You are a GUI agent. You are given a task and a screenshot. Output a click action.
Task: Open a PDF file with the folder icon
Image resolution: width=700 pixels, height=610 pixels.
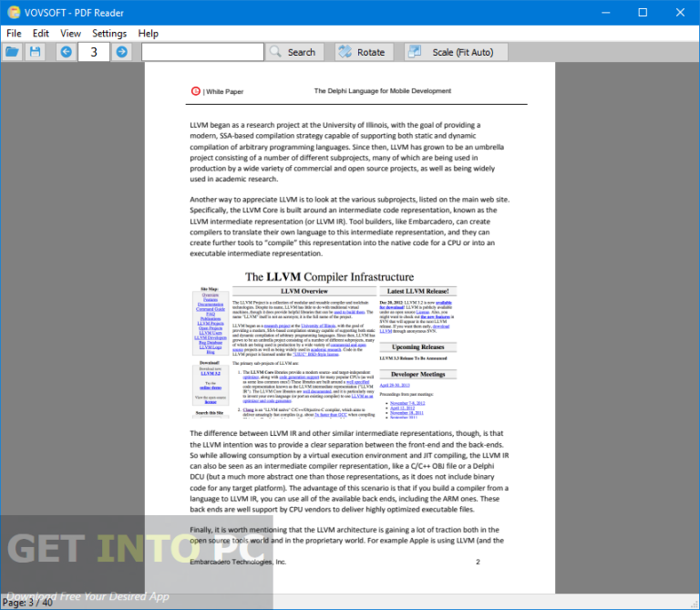[x=12, y=52]
